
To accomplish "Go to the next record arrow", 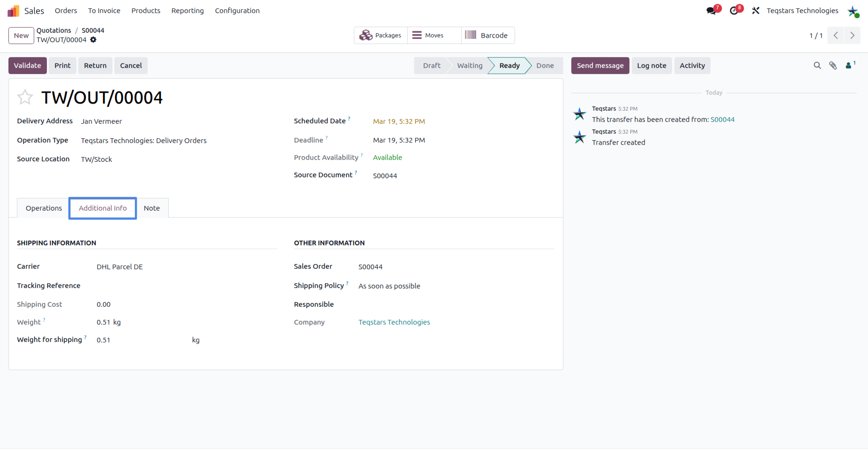I will (x=852, y=36).
